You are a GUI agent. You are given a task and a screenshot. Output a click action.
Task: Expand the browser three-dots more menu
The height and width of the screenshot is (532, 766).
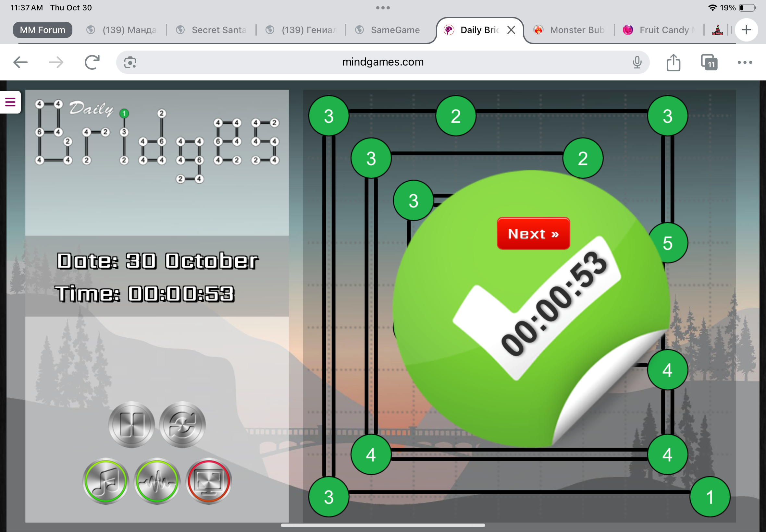click(744, 62)
